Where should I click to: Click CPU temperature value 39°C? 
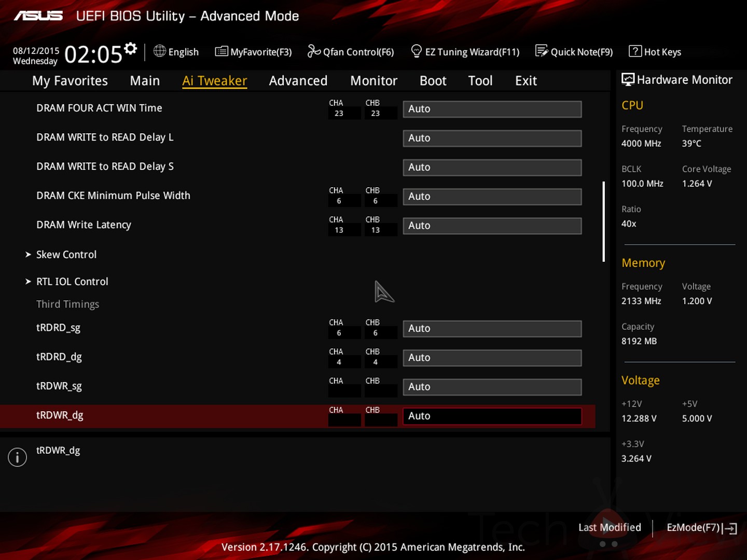(691, 144)
